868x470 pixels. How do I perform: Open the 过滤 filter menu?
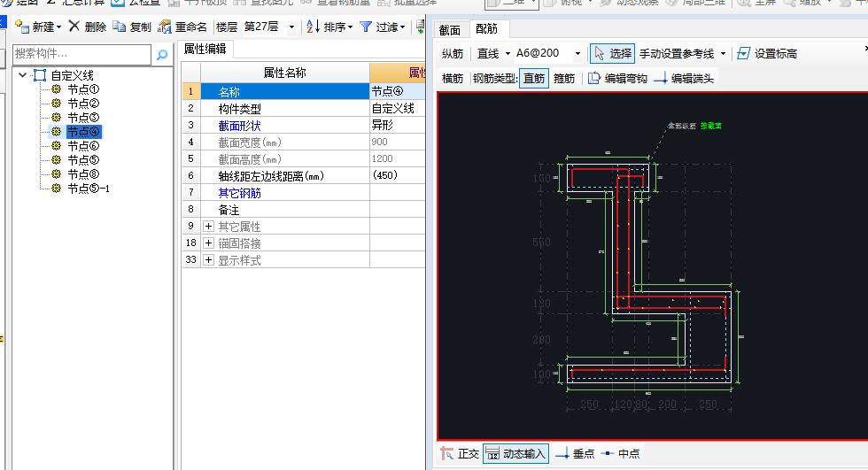pos(383,27)
